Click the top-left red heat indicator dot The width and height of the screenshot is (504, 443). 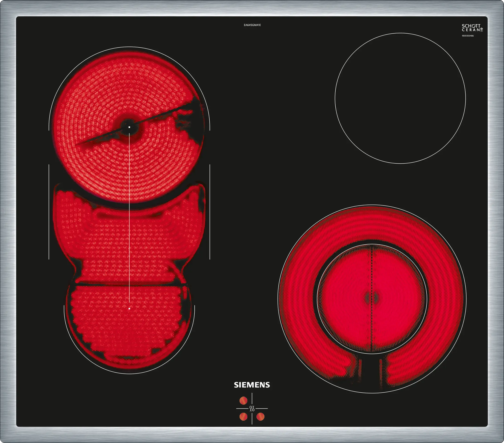[x=243, y=401]
